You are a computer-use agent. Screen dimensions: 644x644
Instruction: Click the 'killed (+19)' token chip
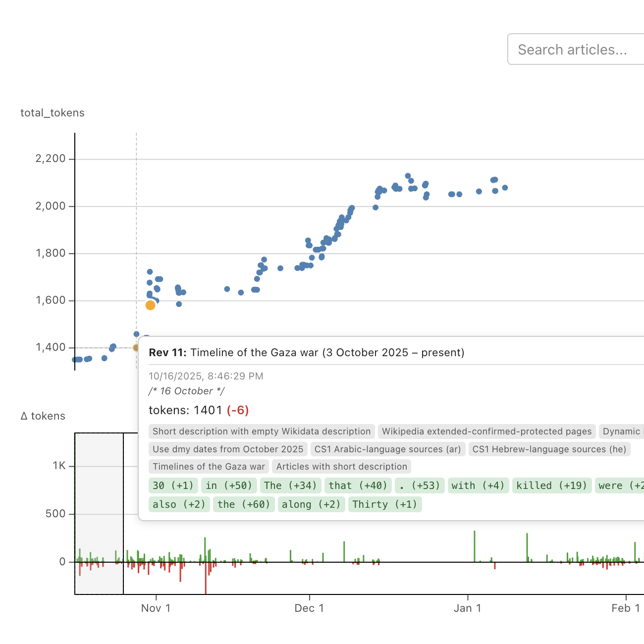click(x=551, y=485)
